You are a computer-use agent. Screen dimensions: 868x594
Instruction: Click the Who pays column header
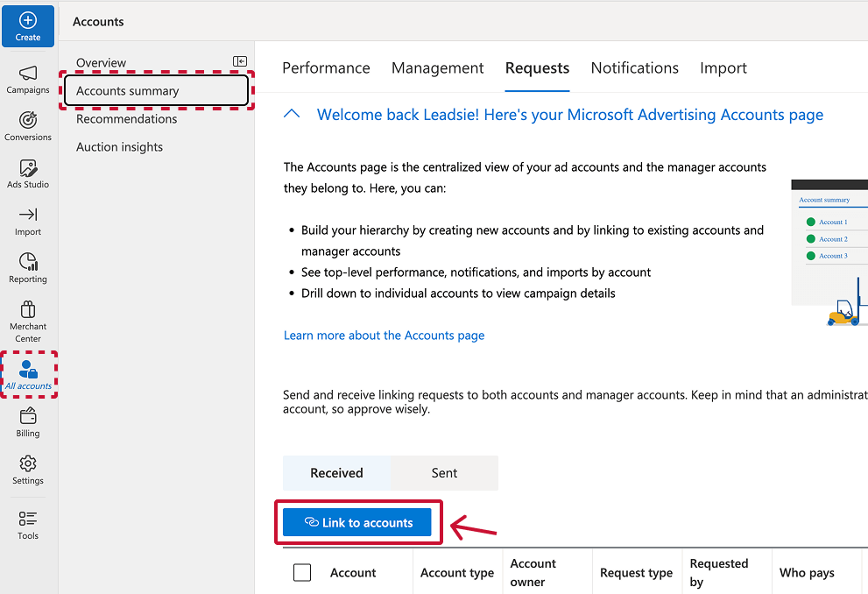pyautogui.click(x=807, y=572)
